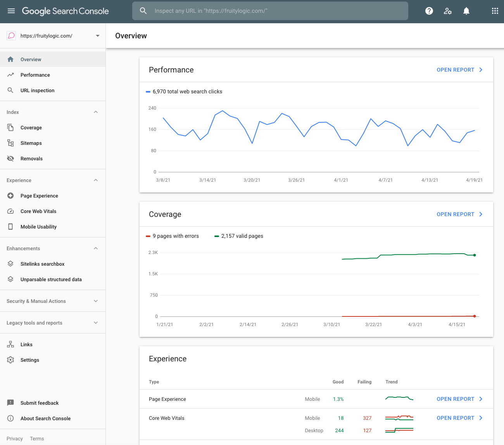Collapse the Index section
The height and width of the screenshot is (445, 504).
pos(96,112)
